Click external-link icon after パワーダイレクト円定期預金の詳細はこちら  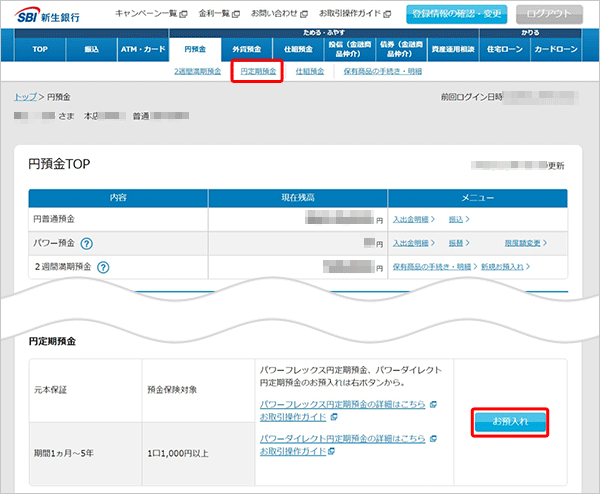pos(433,438)
